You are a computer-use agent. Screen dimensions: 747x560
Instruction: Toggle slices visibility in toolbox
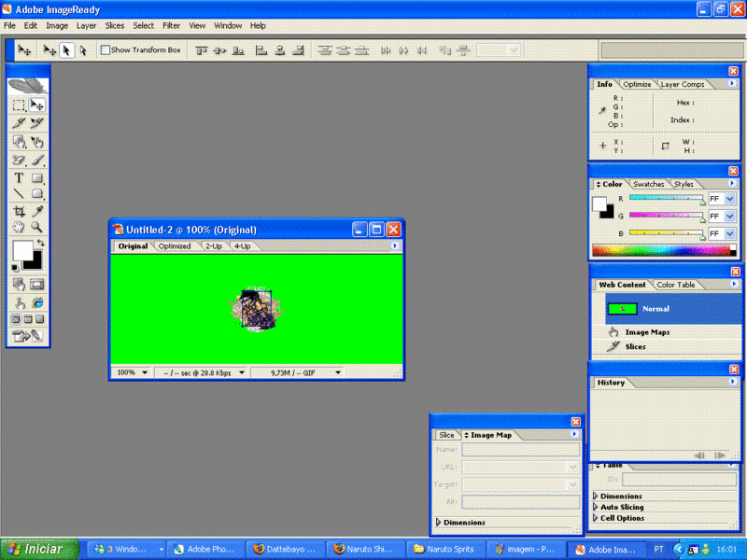37,285
